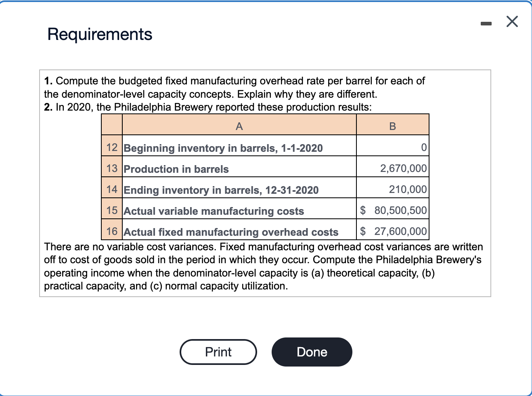The width and height of the screenshot is (532, 396).
Task: Click the Requirements dialog title
Action: [x=99, y=34]
